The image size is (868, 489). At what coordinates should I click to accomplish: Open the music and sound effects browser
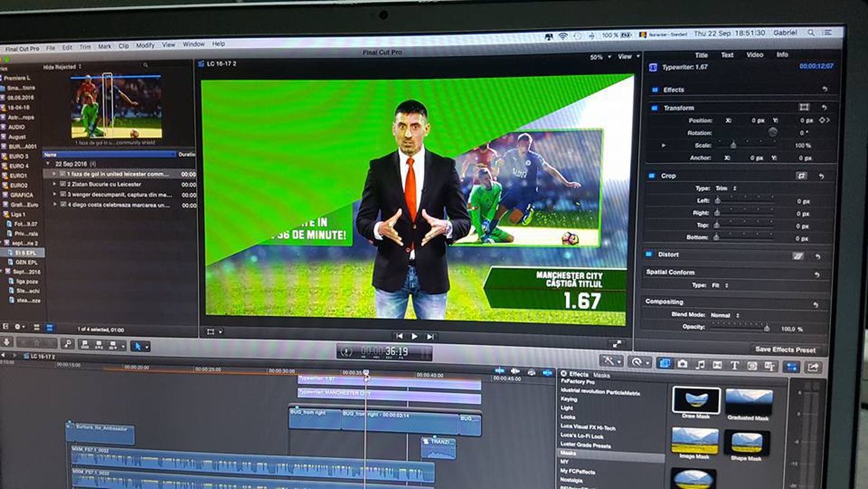(x=700, y=364)
